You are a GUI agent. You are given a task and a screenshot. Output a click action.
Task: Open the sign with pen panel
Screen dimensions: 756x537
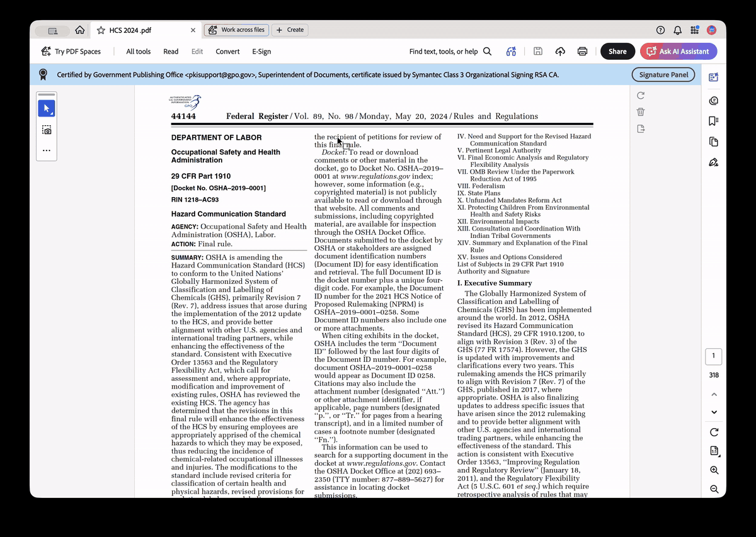[x=713, y=162]
